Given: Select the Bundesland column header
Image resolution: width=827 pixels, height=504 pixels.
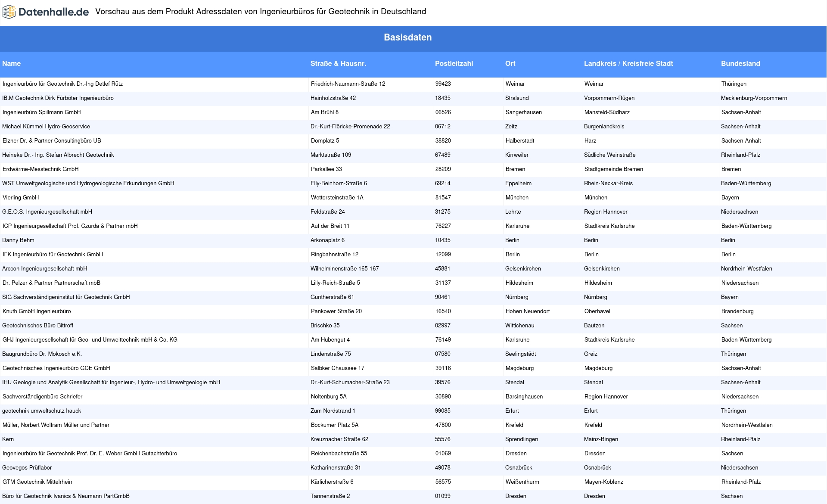Looking at the screenshot, I should (x=740, y=63).
